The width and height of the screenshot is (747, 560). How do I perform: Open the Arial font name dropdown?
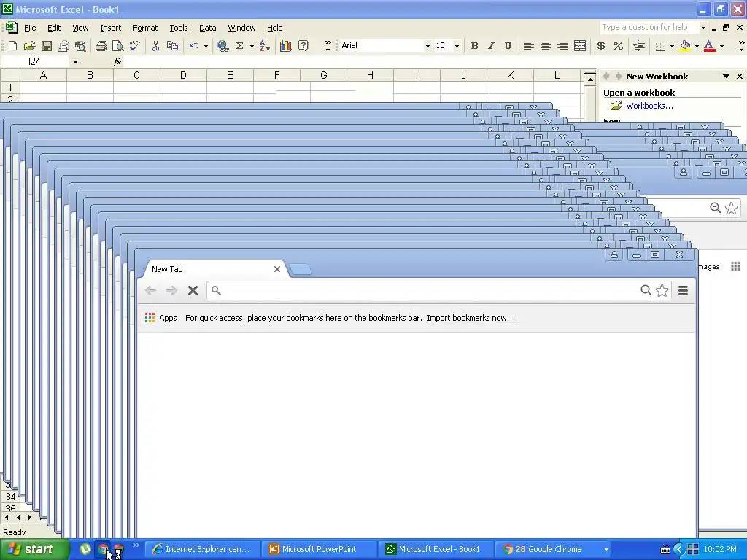pos(427,46)
